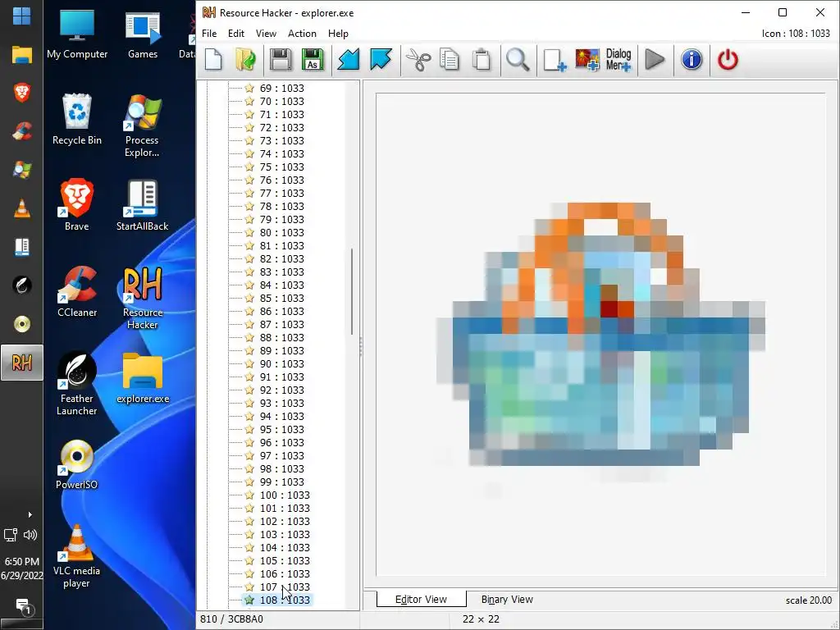Click the Copy pages icon
Image resolution: width=840 pixels, height=630 pixels.
[x=449, y=59]
